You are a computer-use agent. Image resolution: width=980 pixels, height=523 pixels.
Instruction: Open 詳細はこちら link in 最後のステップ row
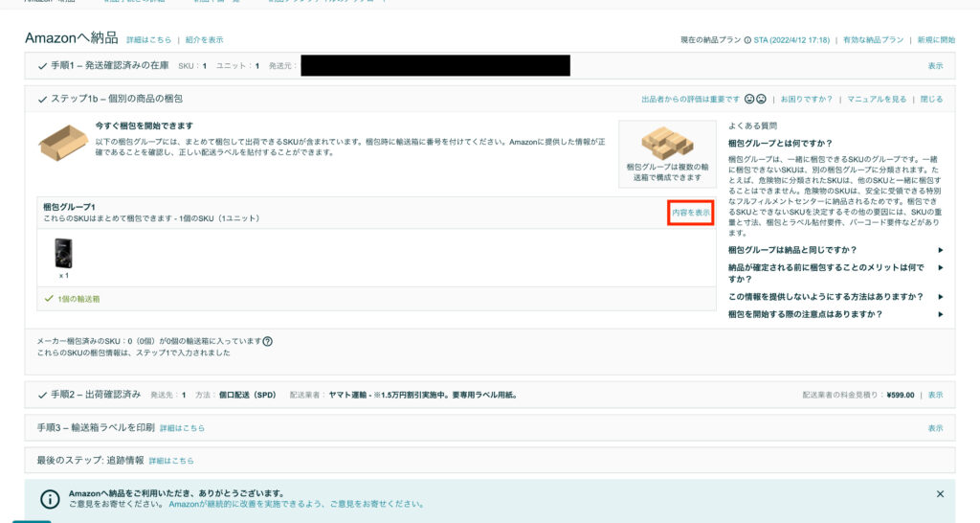click(171, 461)
